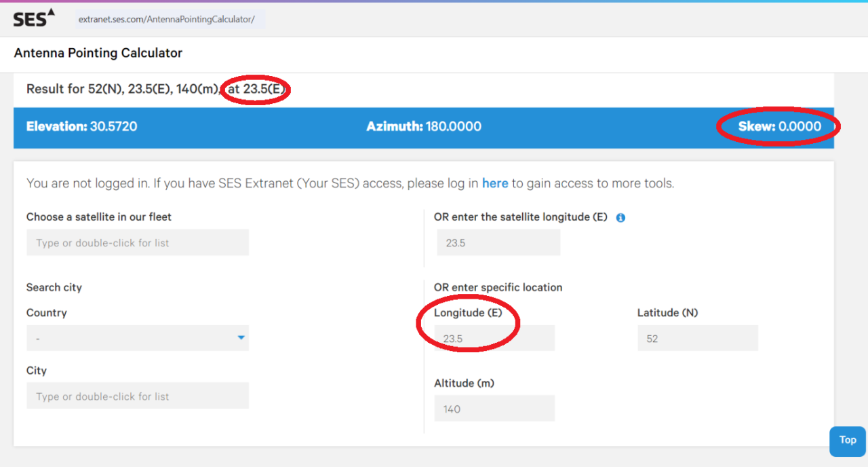Focus the satellite longitude (E) input
This screenshot has width=868, height=467.
(497, 243)
